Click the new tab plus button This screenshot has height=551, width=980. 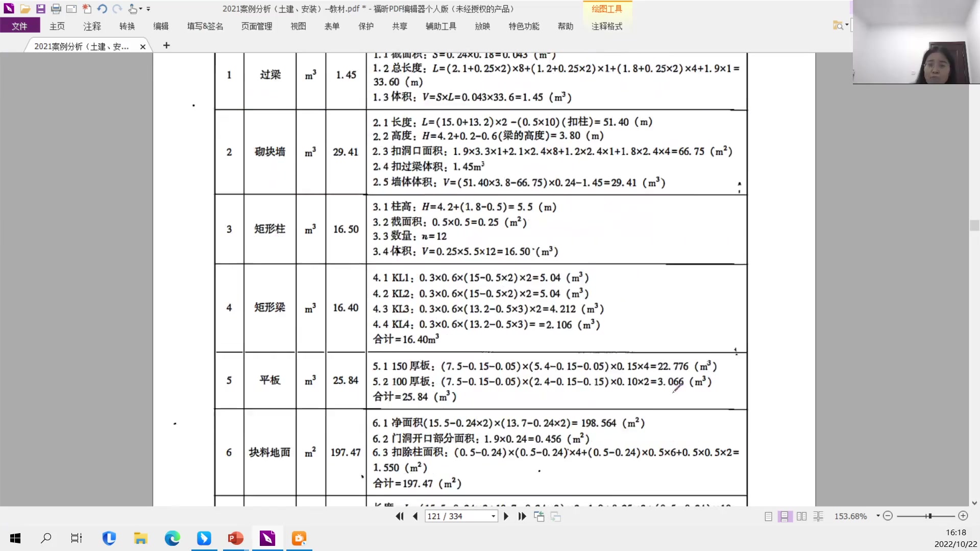coord(166,45)
